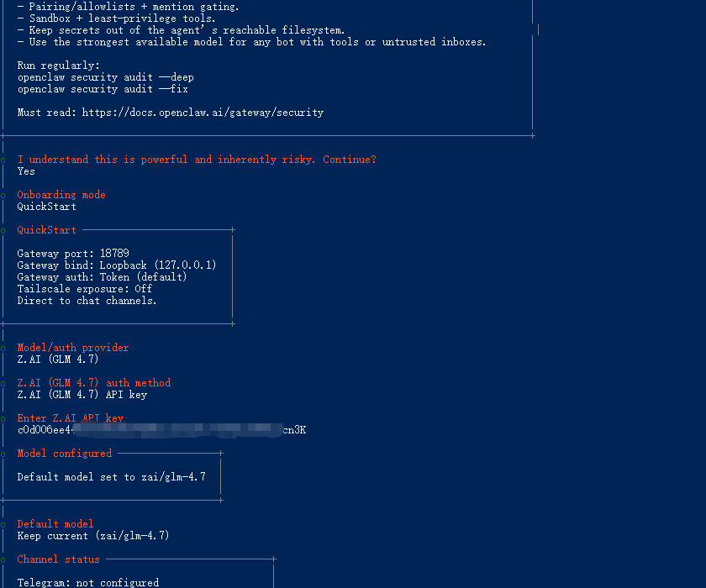Screen dimensions: 706x588
Task: Select the Z.AI (GLM 4.7) provider choice
Action: pos(58,359)
